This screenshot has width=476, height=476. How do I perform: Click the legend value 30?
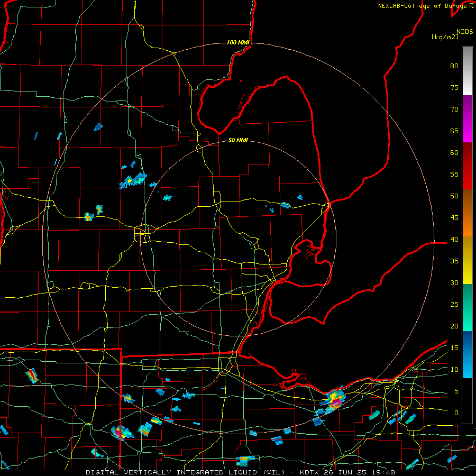(x=454, y=282)
